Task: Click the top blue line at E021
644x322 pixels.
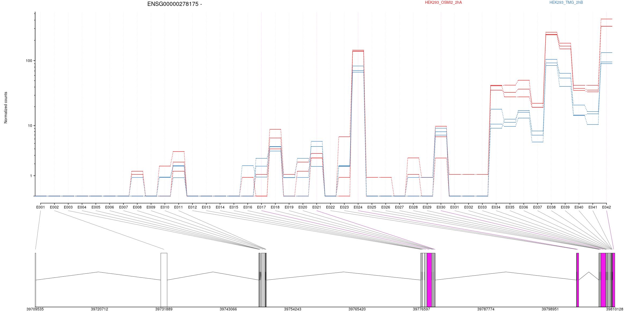Action: pos(317,141)
